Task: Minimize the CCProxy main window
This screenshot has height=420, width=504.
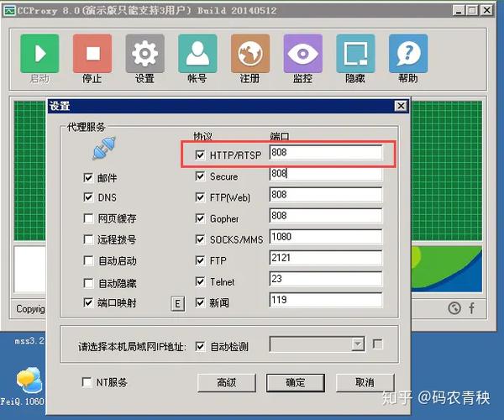Action: tap(459, 11)
